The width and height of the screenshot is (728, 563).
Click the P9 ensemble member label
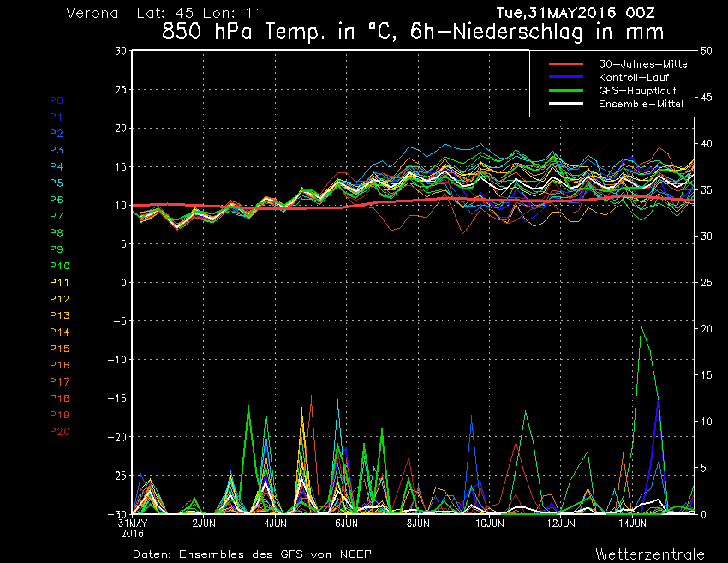tap(57, 249)
